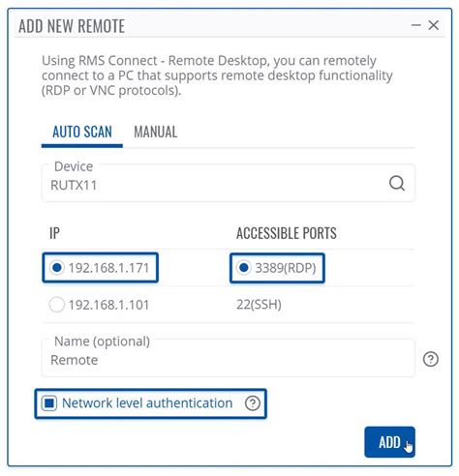Close the Add New Remote dialog

pos(434,25)
